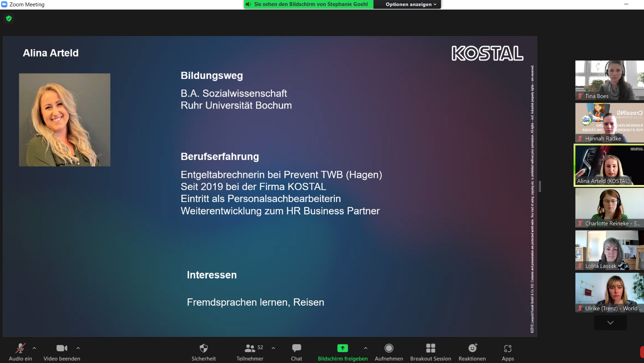Open the Apps panel
The image size is (644, 363).
(508, 348)
